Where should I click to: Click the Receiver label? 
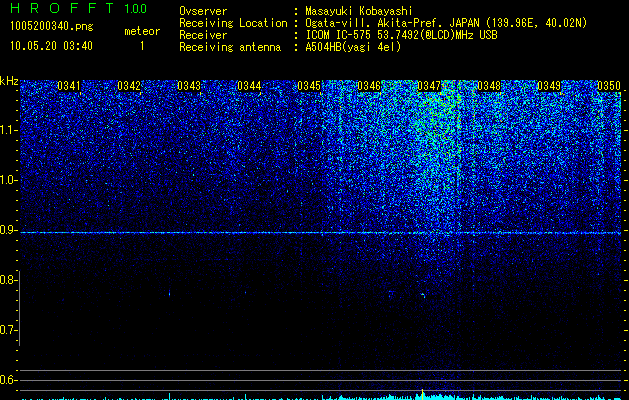point(203,35)
